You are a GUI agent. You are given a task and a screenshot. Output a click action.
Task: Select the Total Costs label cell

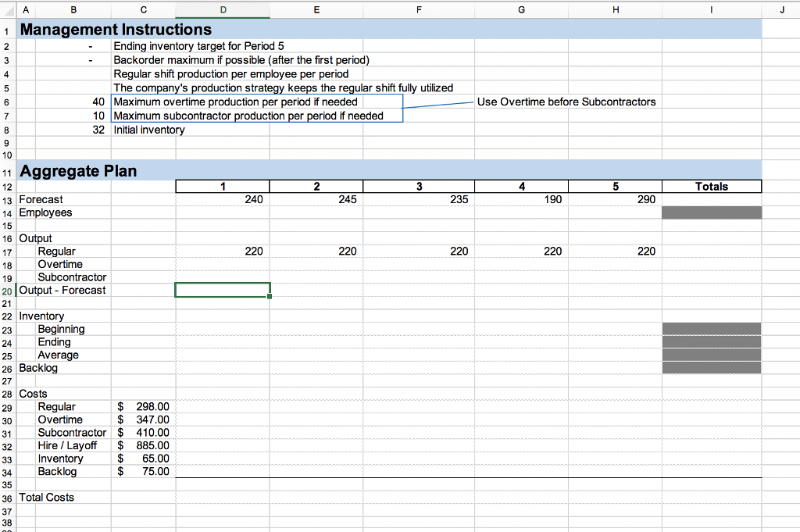point(46,498)
